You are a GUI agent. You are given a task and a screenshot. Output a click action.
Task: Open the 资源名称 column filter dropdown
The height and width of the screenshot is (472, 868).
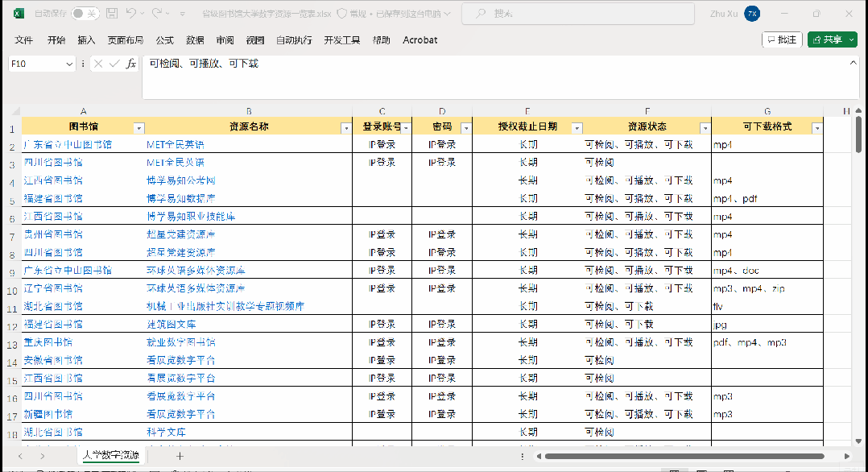(x=346, y=128)
